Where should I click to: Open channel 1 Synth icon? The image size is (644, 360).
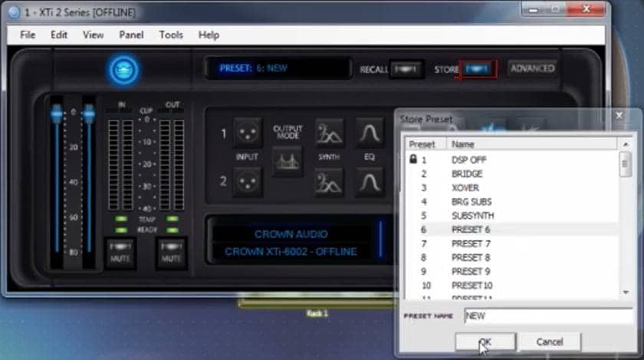tap(329, 134)
